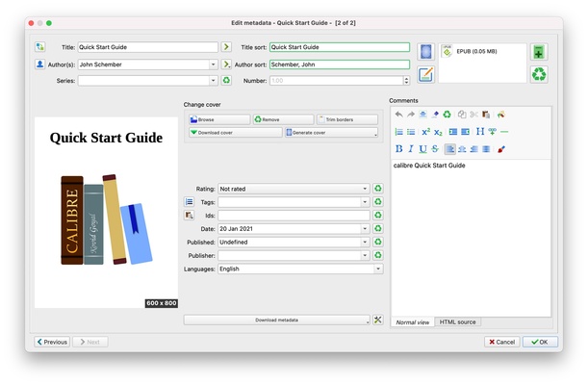Screen dimensions: 588x385
Task: Toggle bold formatting
Action: 399,149
